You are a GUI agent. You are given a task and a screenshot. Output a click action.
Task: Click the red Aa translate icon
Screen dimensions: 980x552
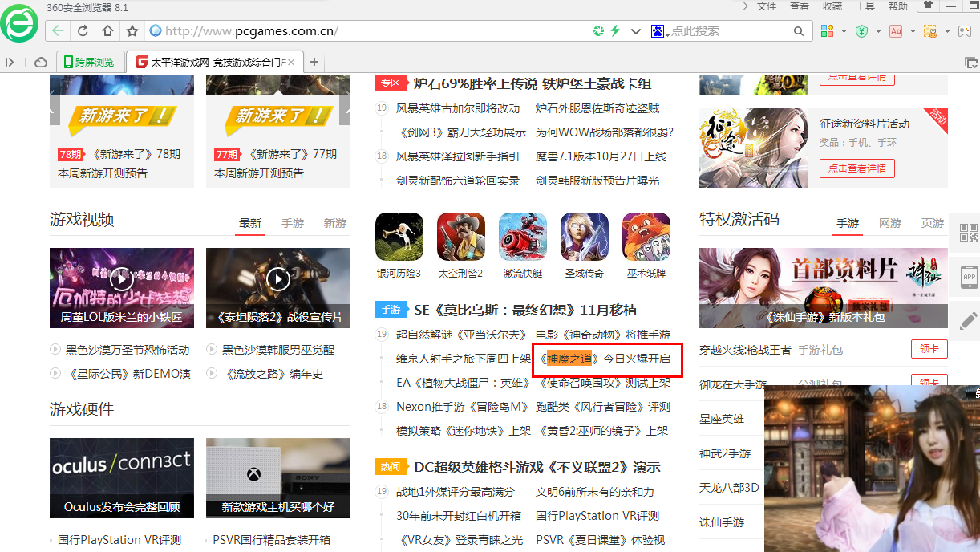coord(896,31)
